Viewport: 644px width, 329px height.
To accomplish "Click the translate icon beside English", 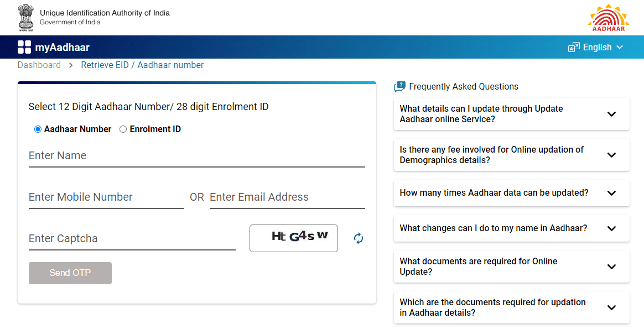I will point(573,47).
